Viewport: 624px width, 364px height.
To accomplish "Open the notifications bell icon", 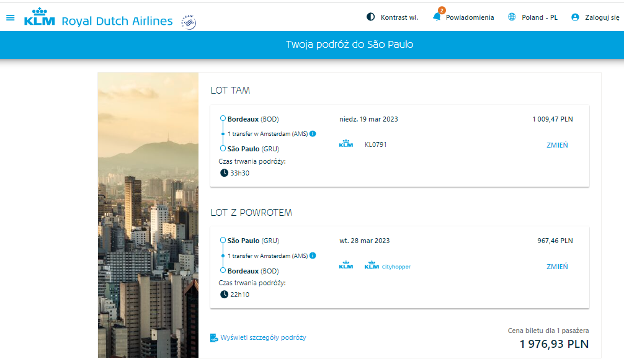I will click(437, 17).
